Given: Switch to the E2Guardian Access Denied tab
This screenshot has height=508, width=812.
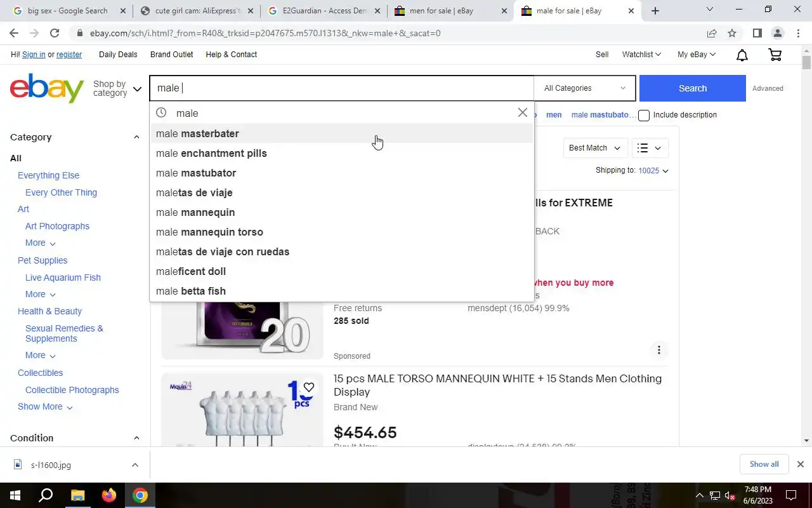Looking at the screenshot, I should point(324,11).
